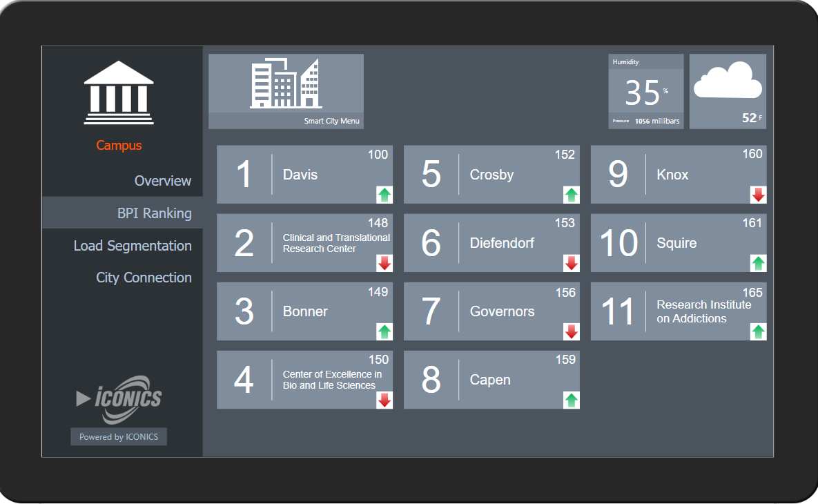Switch to City Connection
This screenshot has height=504, width=818.
(144, 278)
